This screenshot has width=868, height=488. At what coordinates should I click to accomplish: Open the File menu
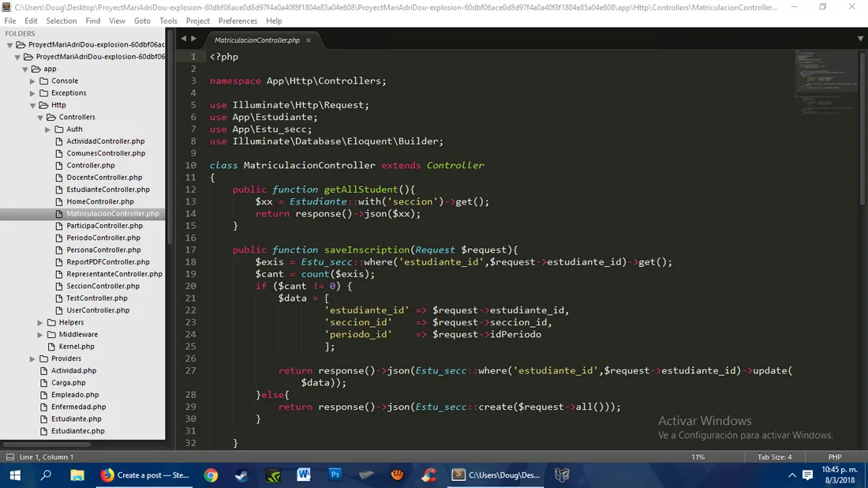[x=10, y=21]
